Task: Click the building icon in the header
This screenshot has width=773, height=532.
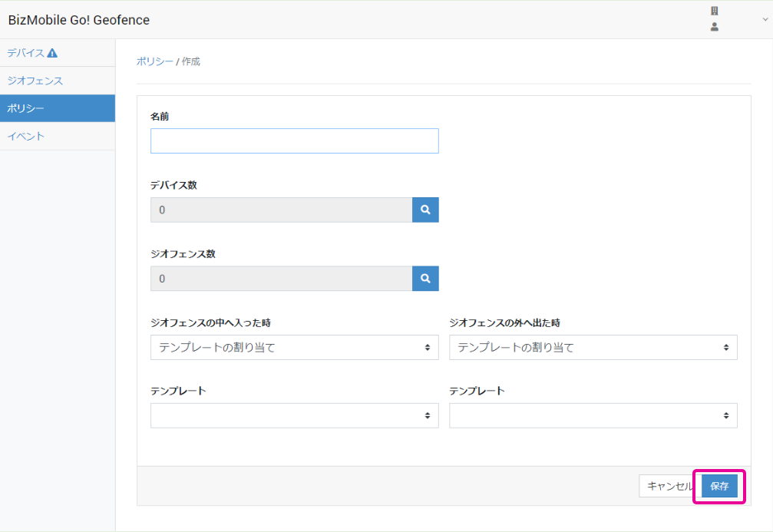Action: [x=714, y=12]
